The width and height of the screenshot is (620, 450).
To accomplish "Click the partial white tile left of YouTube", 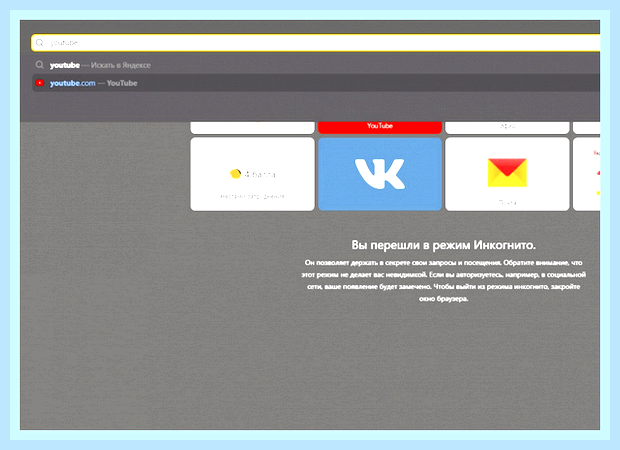I will (x=252, y=127).
